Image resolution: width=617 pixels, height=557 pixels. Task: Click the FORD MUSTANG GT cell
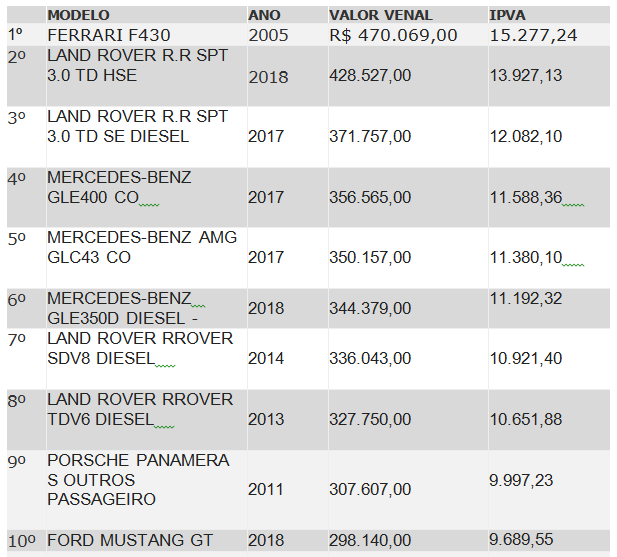pyautogui.click(x=130, y=540)
